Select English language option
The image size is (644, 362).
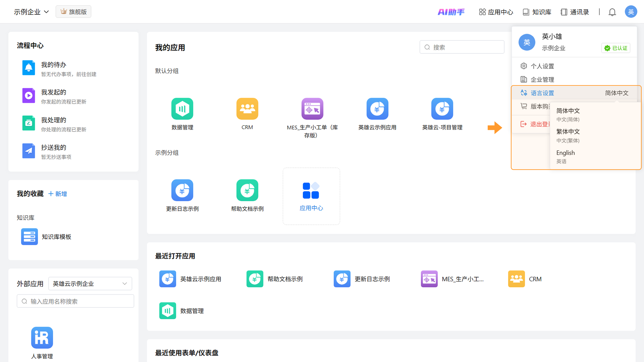(566, 153)
